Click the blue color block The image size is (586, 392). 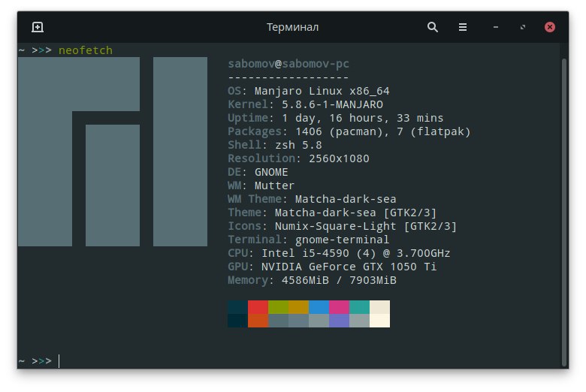(x=319, y=307)
